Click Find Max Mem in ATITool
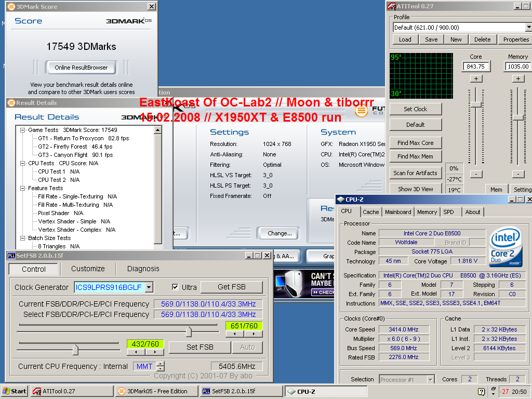 click(x=415, y=156)
